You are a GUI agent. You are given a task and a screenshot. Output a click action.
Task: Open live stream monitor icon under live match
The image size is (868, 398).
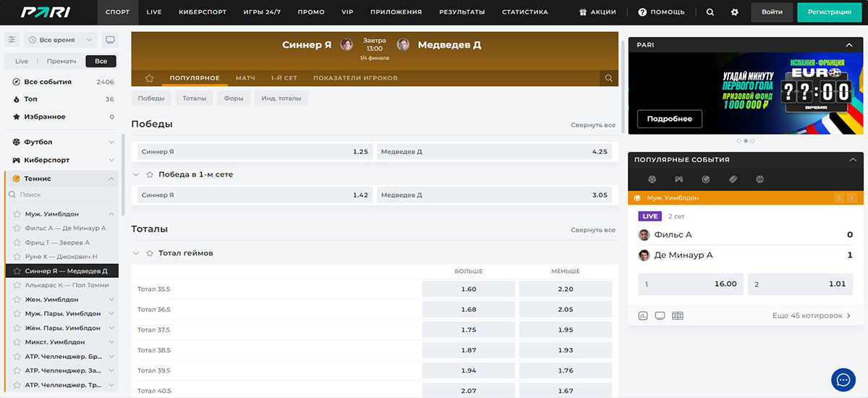[x=660, y=316]
